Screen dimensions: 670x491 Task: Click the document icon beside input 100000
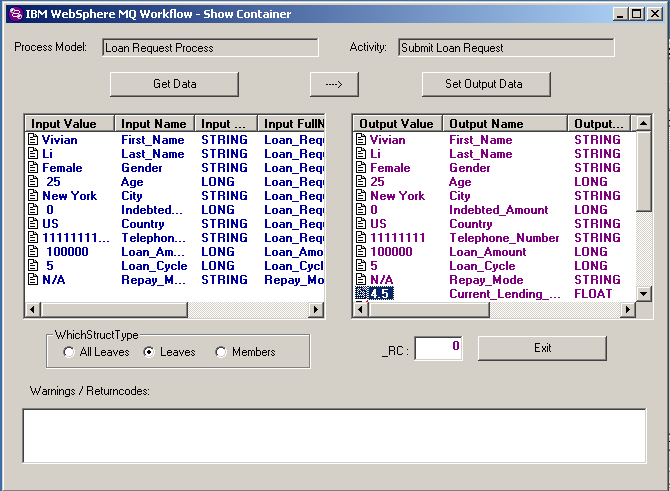click(x=33, y=251)
